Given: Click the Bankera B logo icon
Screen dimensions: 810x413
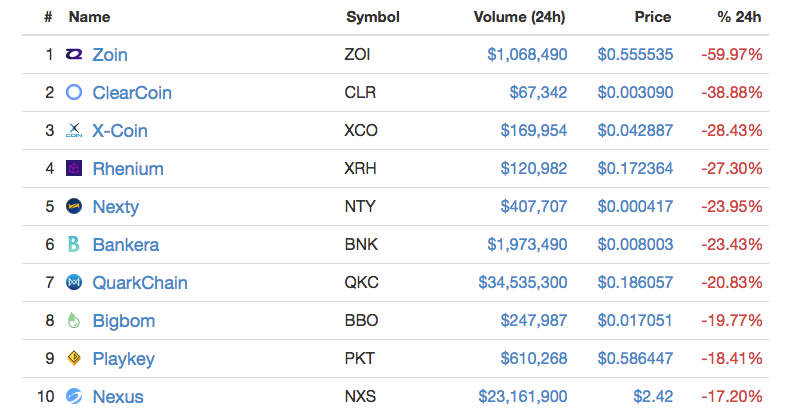Looking at the screenshot, I should (74, 244).
